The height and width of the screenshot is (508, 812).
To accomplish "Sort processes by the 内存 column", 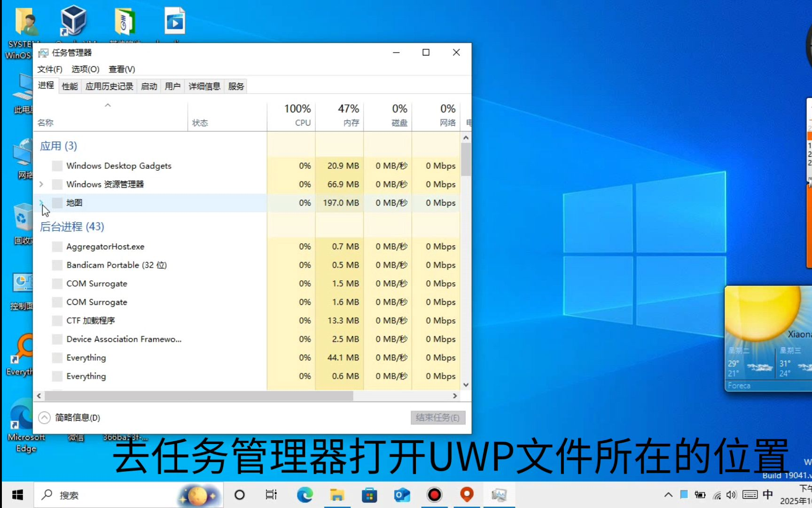I will 340,116.
